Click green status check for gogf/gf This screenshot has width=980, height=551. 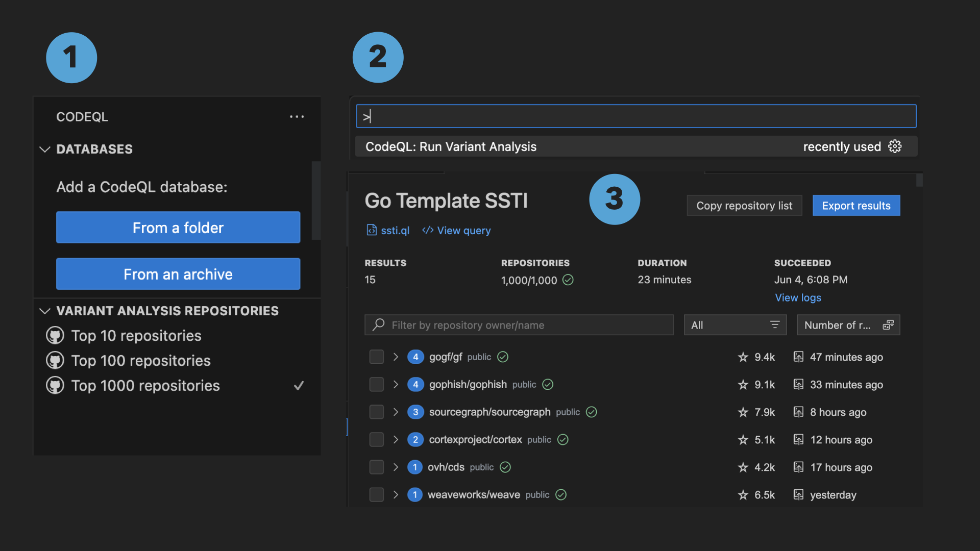pyautogui.click(x=503, y=357)
